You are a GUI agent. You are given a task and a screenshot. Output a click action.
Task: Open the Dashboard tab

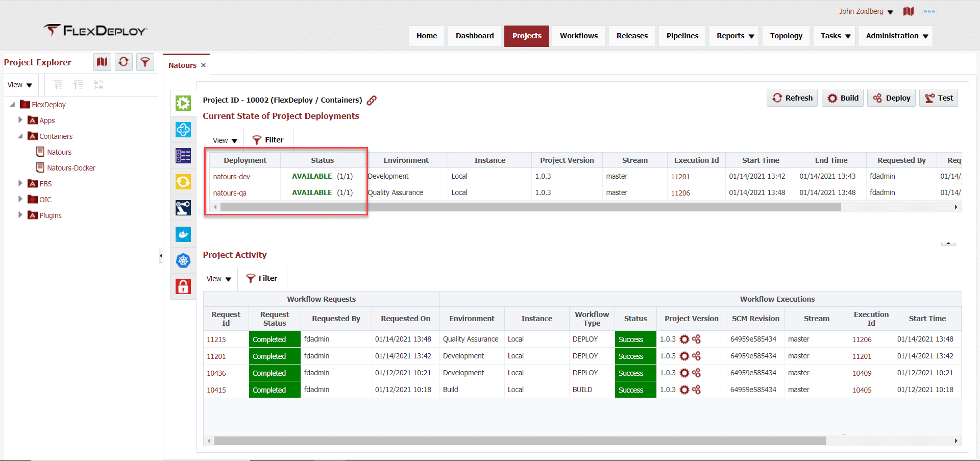coord(475,36)
